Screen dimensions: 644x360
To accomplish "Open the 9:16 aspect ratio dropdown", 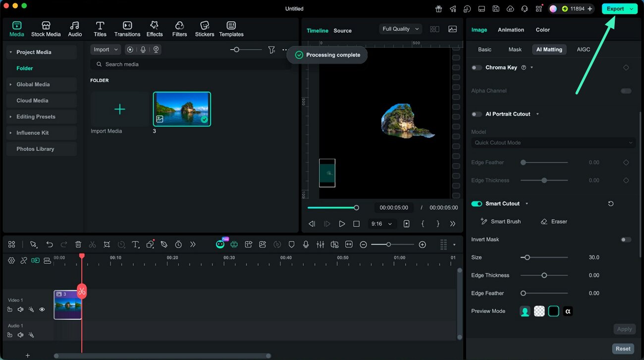I will [x=381, y=224].
